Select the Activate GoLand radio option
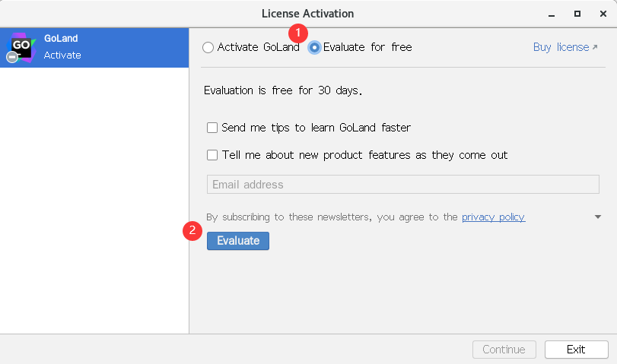The width and height of the screenshot is (617, 364). (208, 48)
